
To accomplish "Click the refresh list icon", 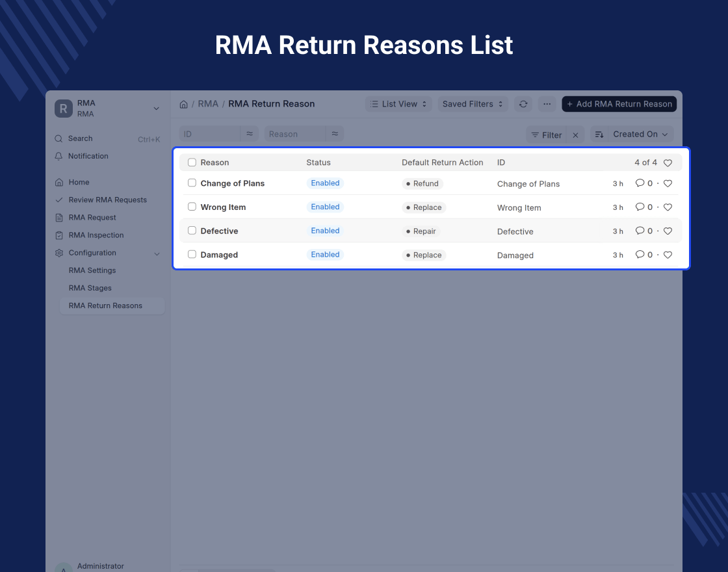I will tap(523, 104).
